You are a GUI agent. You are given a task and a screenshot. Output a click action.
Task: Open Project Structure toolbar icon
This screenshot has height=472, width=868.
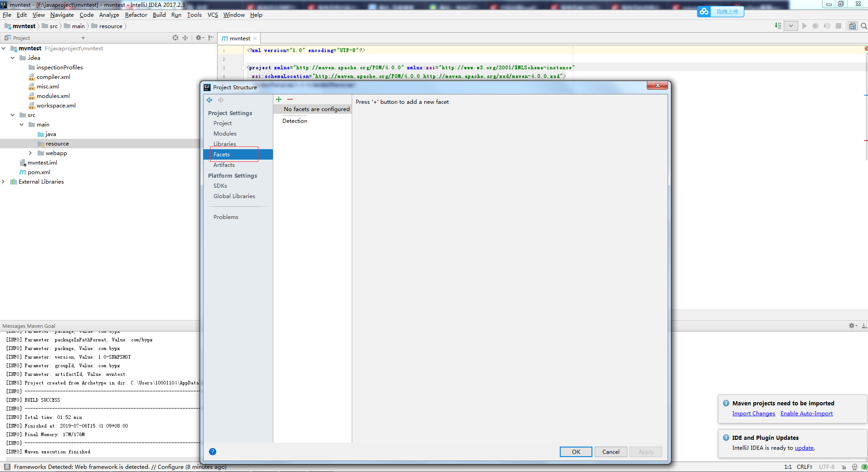point(853,26)
